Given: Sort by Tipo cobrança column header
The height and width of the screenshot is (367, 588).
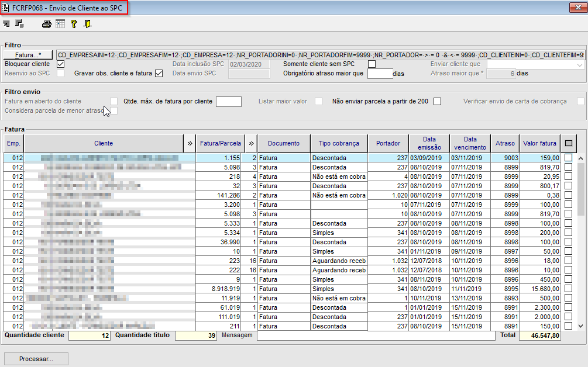Looking at the screenshot, I should pos(338,143).
